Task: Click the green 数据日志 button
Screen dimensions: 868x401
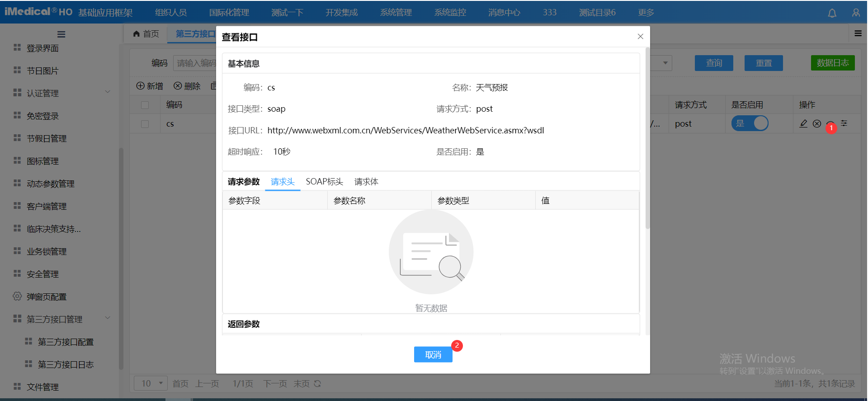Action: [x=833, y=63]
